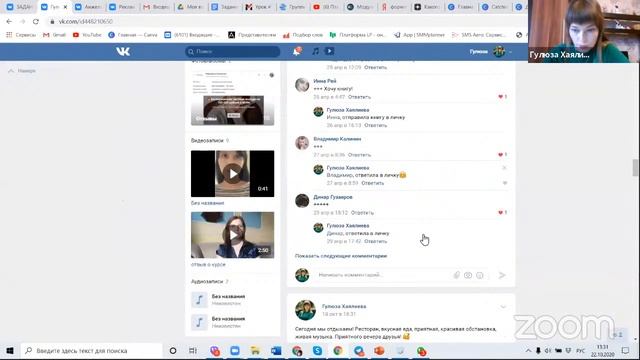Screen dimensions: 640x360
Task: Click Ответить under Инна Рей's comment
Action: [x=359, y=97]
